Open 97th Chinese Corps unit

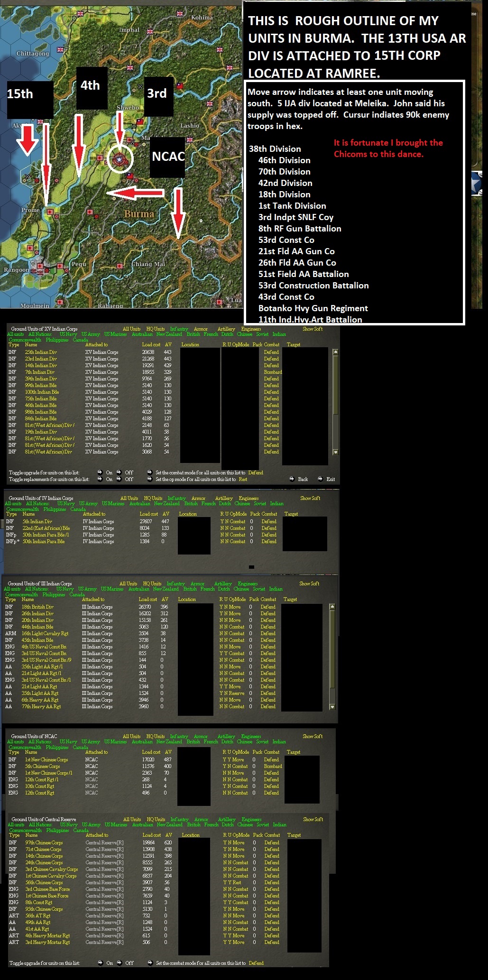[44, 842]
